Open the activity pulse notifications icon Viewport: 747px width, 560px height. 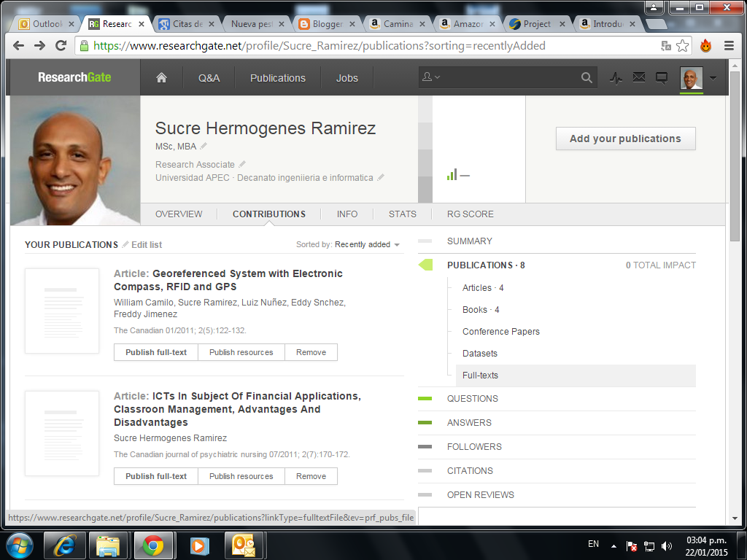616,77
